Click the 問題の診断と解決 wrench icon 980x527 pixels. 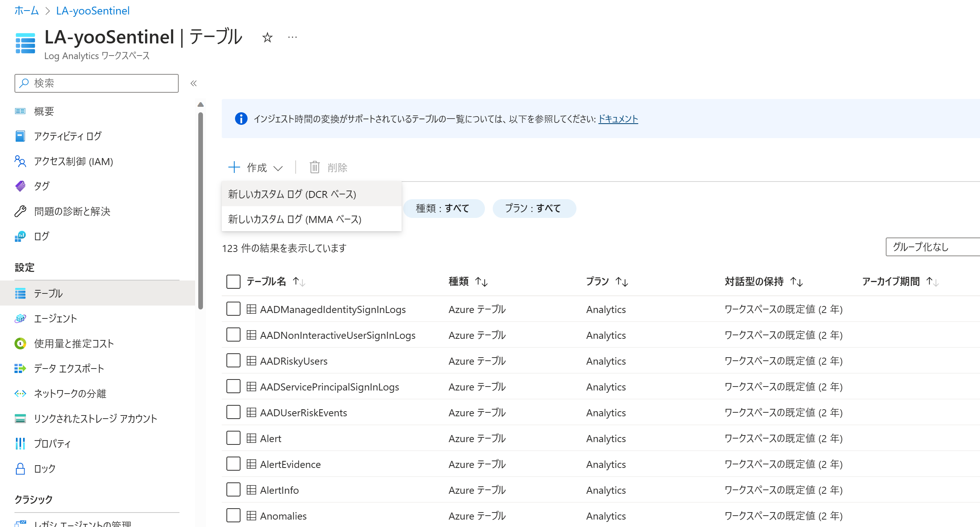tap(21, 211)
